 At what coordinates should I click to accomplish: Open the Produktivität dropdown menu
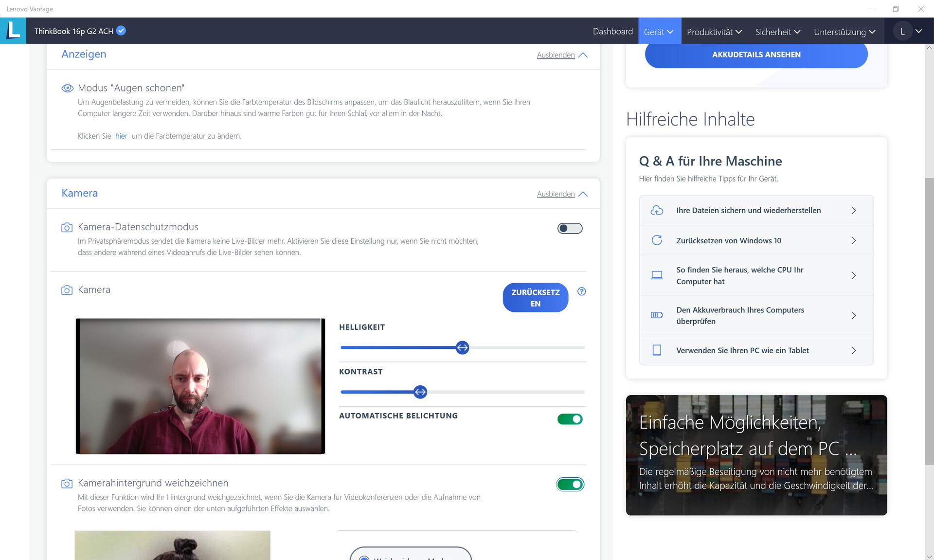click(x=714, y=32)
